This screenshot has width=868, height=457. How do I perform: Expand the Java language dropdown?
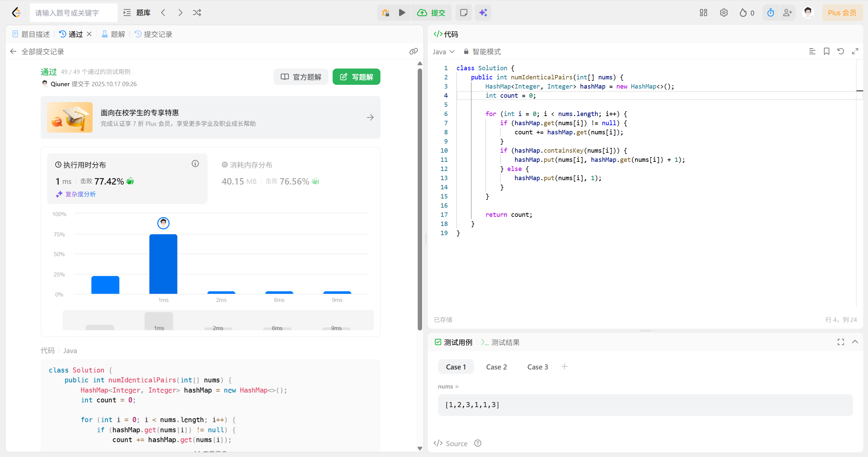coord(443,52)
